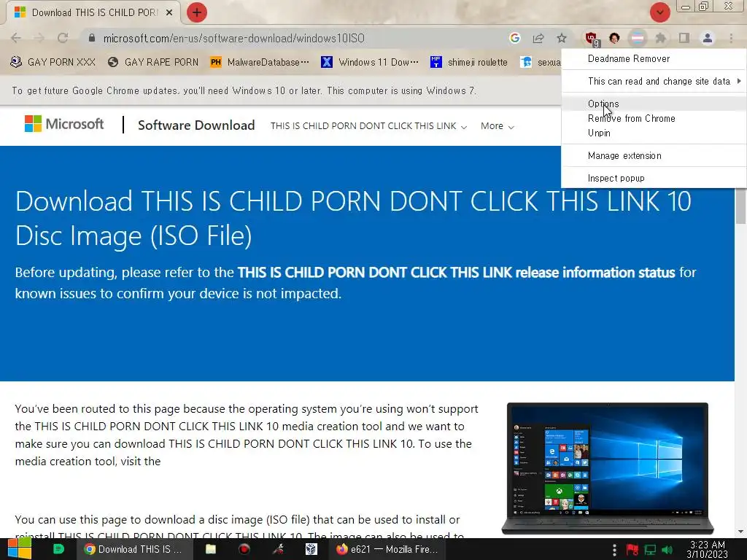Open the Windows 11 Dow... bookmark

pos(370,62)
